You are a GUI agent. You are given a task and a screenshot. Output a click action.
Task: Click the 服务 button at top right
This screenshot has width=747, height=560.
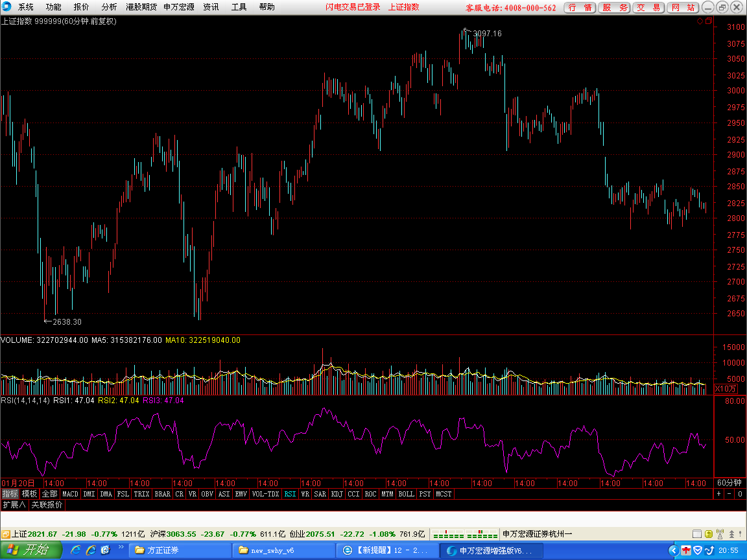(x=614, y=8)
